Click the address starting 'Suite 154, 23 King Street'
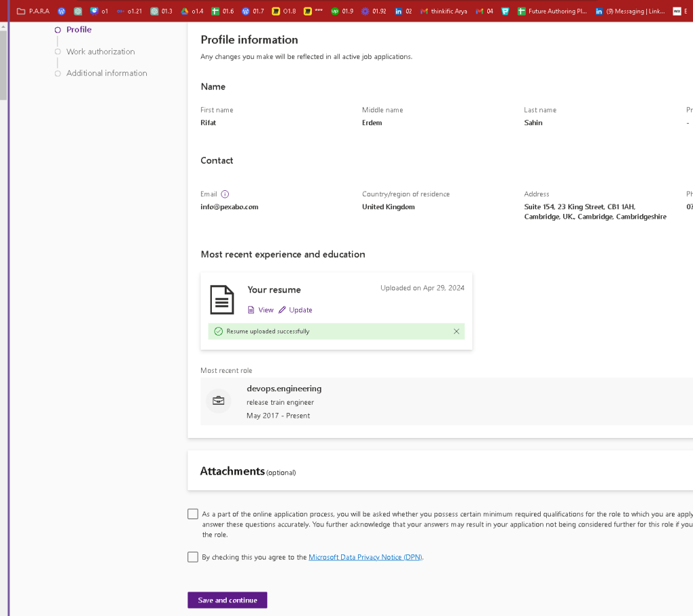This screenshot has width=693, height=616. click(596, 212)
